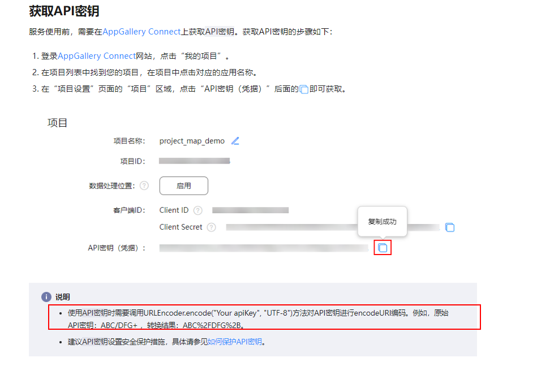537x392 pixels.
Task: Click the URLEncoder.encode note bullet
Action: point(258,319)
